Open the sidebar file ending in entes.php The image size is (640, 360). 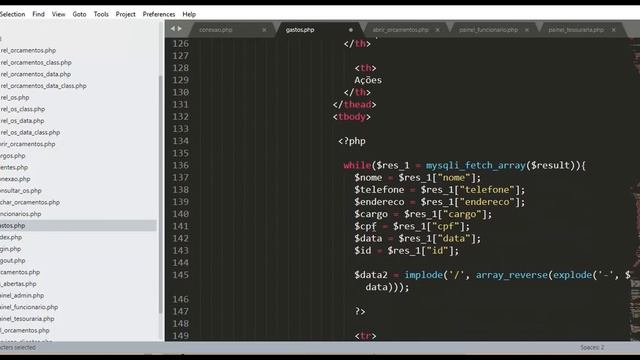pos(14,167)
